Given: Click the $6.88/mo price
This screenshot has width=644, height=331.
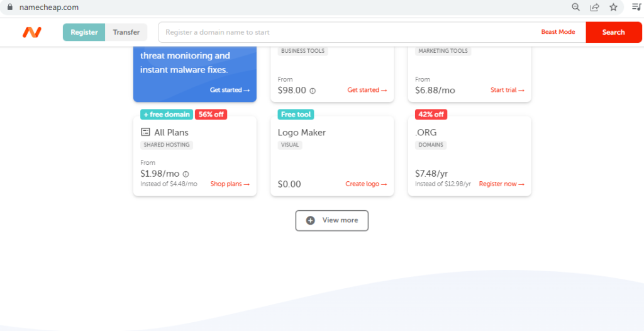Looking at the screenshot, I should (435, 91).
